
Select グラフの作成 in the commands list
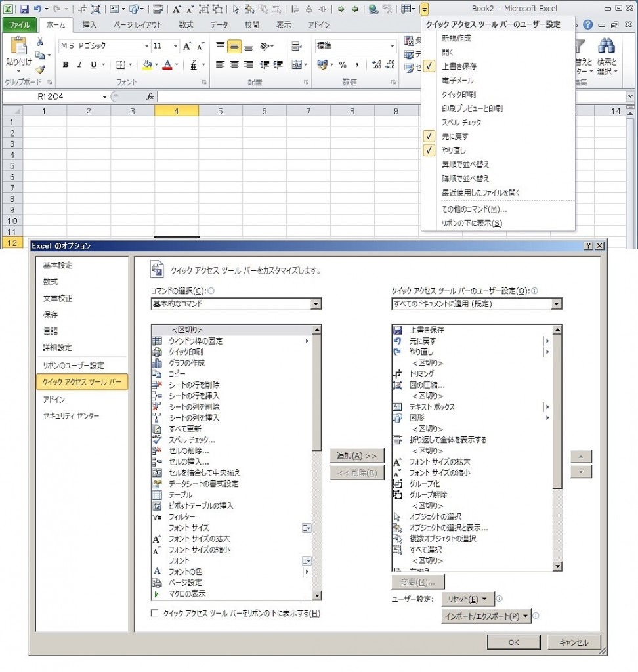pos(232,362)
